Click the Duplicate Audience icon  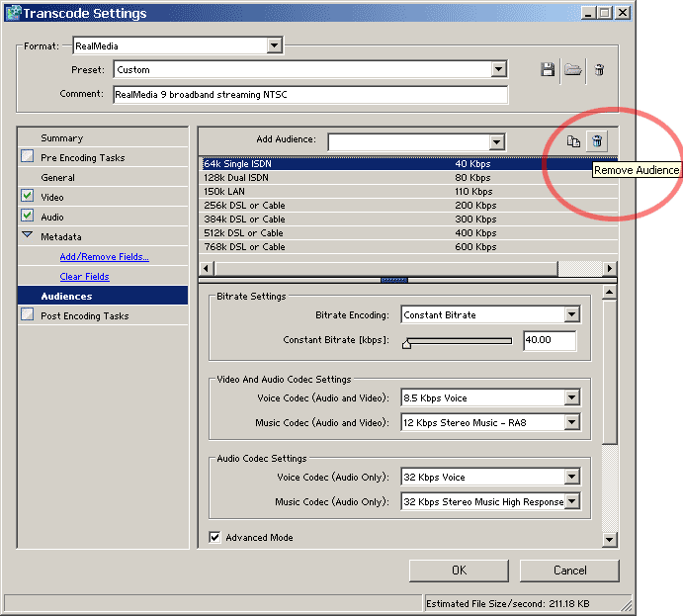(x=573, y=141)
